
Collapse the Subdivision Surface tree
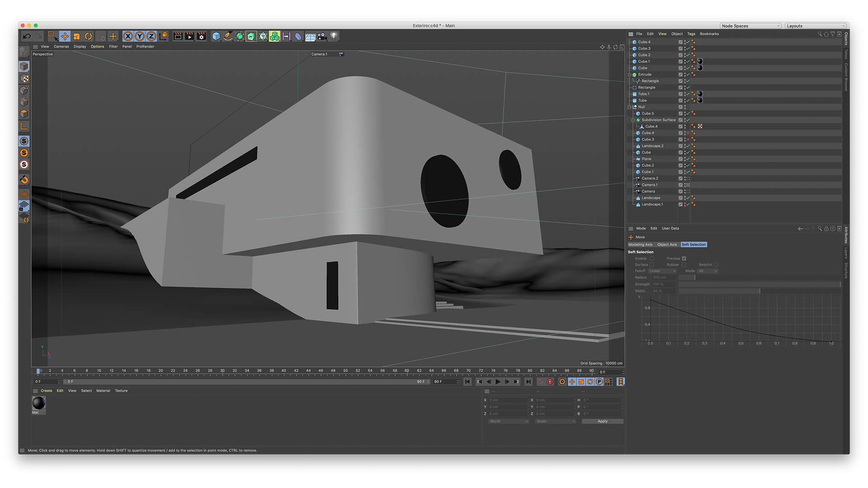point(633,120)
